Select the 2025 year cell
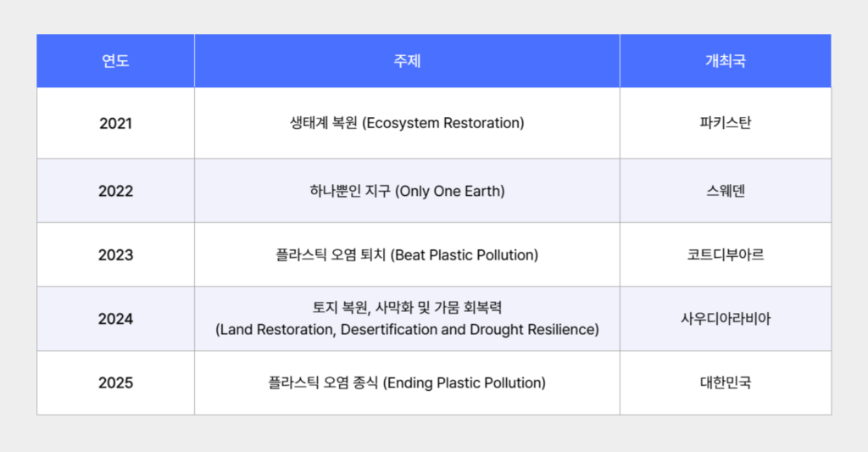 [115, 382]
